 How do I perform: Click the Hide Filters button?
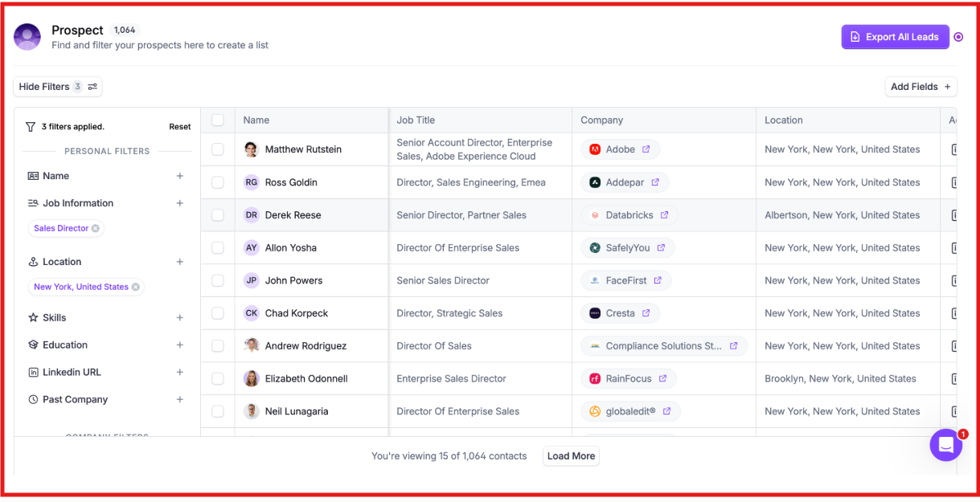(x=58, y=87)
